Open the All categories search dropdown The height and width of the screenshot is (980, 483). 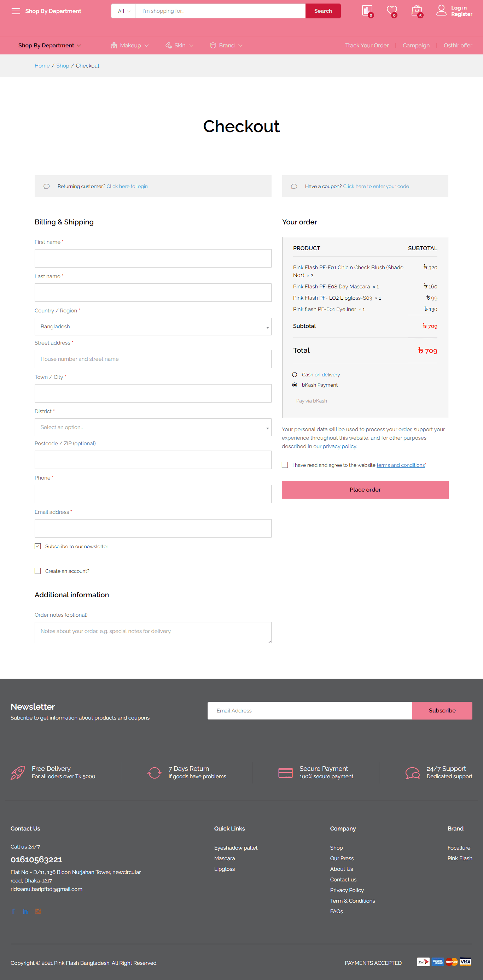click(x=124, y=11)
